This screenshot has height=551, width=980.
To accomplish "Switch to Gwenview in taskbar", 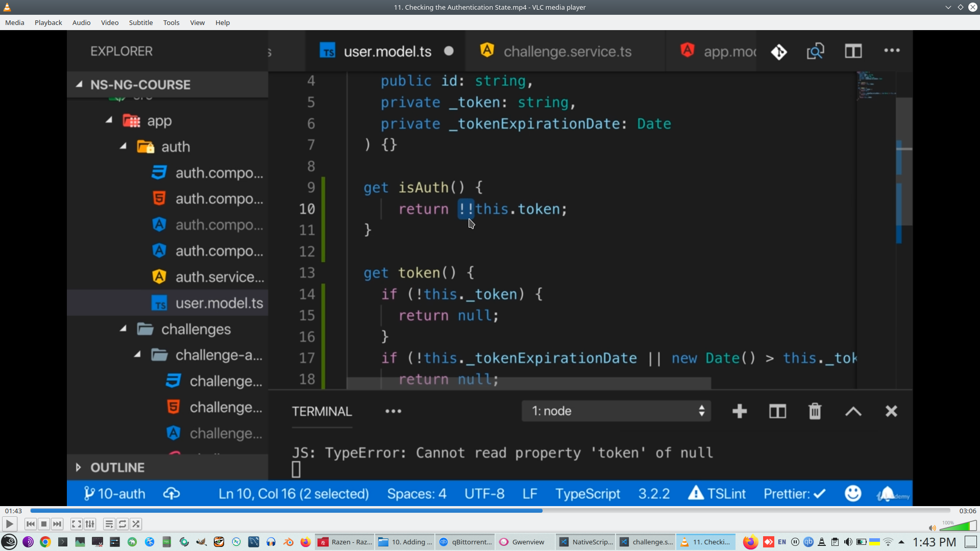I will pyautogui.click(x=522, y=542).
